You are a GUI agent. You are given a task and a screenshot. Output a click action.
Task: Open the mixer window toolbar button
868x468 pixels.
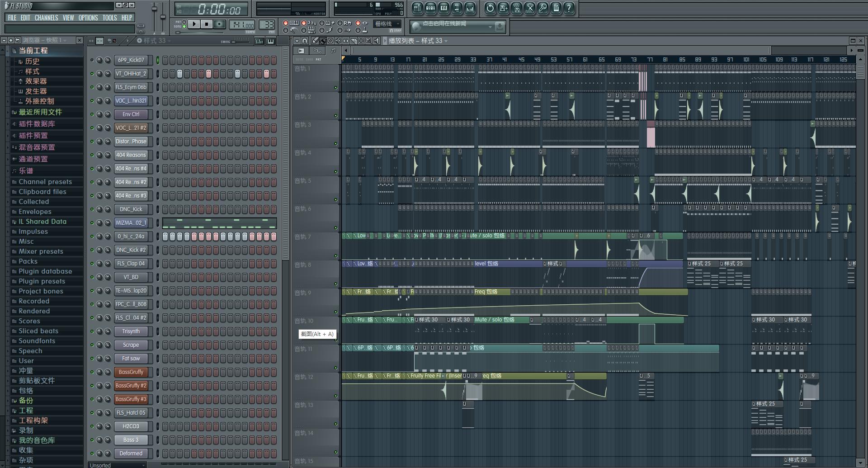click(470, 8)
